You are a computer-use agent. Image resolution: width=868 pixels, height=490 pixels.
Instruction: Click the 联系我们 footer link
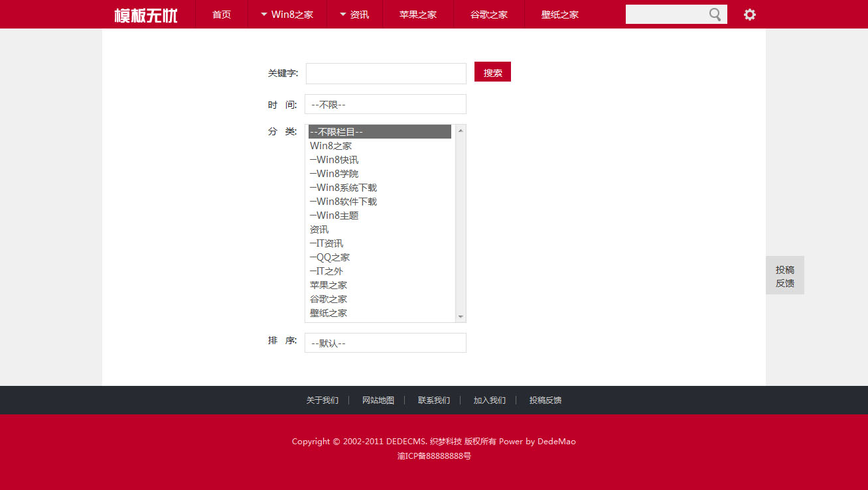point(434,400)
